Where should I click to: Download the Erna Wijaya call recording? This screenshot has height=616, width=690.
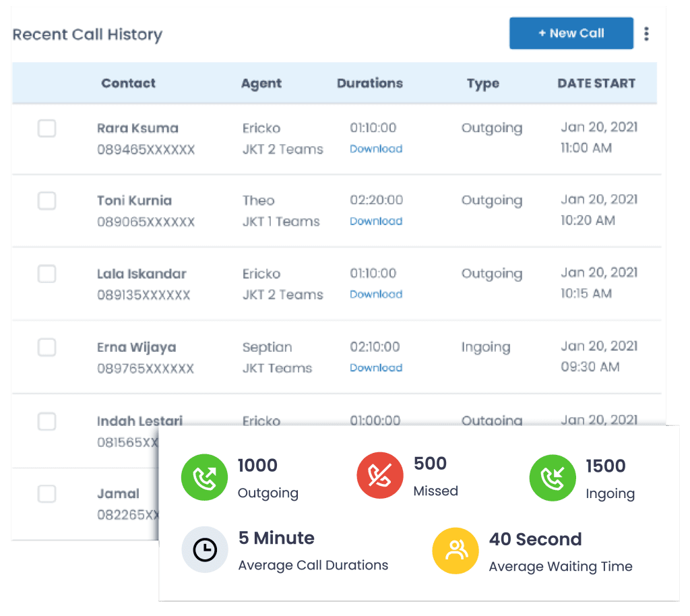(376, 367)
